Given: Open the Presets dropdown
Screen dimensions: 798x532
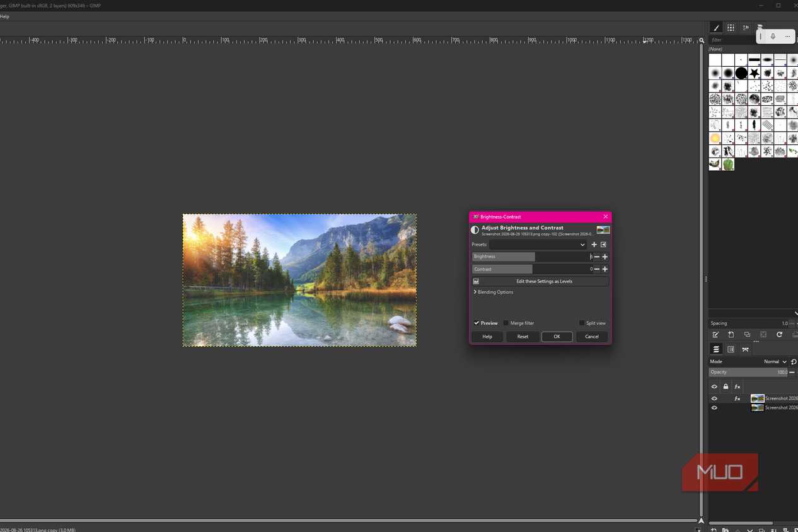Looking at the screenshot, I should pos(538,245).
